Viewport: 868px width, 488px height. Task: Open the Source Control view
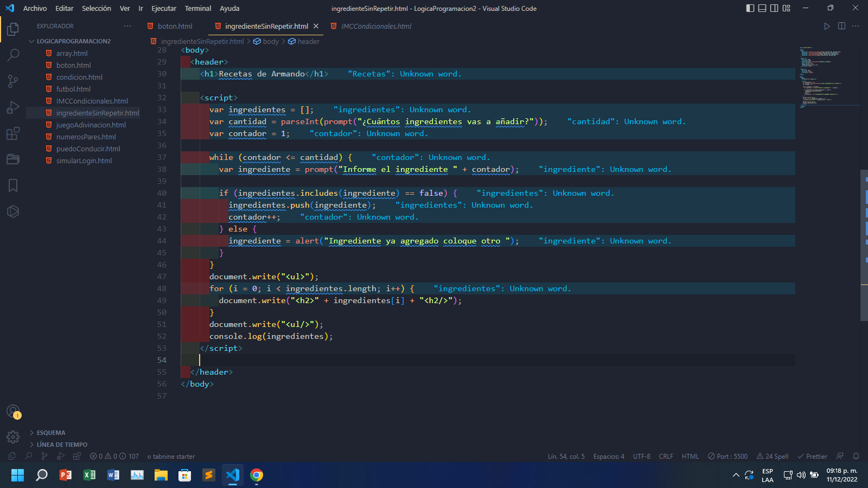click(13, 81)
